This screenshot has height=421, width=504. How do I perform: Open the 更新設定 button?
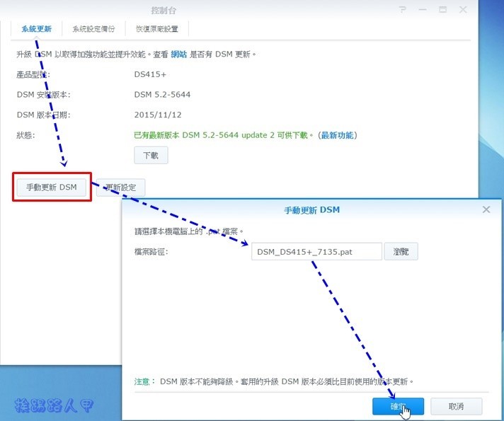click(x=121, y=188)
